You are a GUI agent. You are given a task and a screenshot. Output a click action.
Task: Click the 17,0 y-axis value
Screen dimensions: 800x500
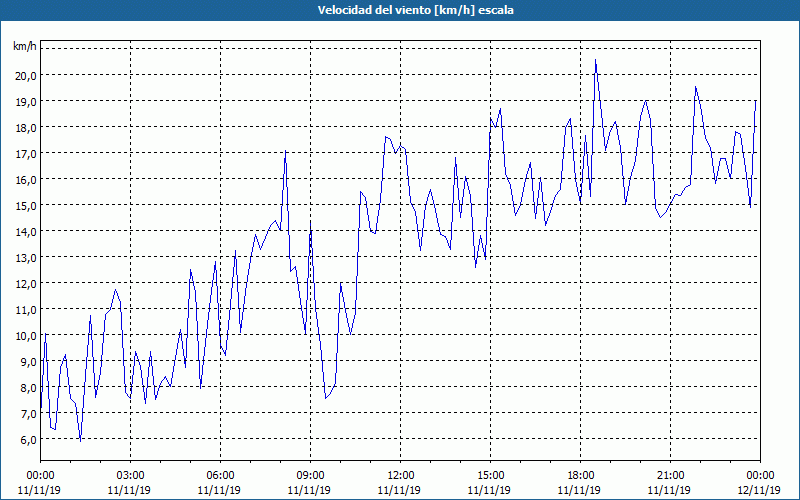pos(26,154)
